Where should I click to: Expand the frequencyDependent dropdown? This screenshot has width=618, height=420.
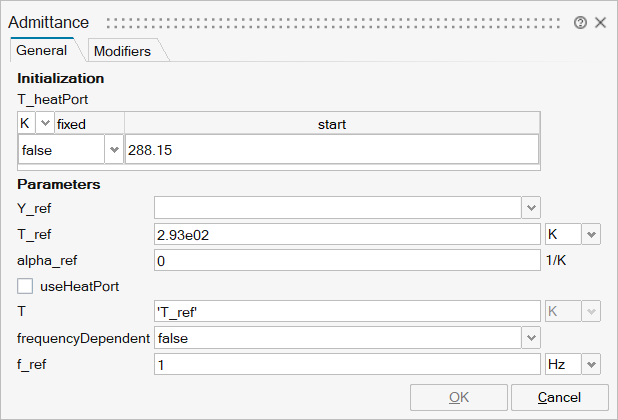point(530,338)
